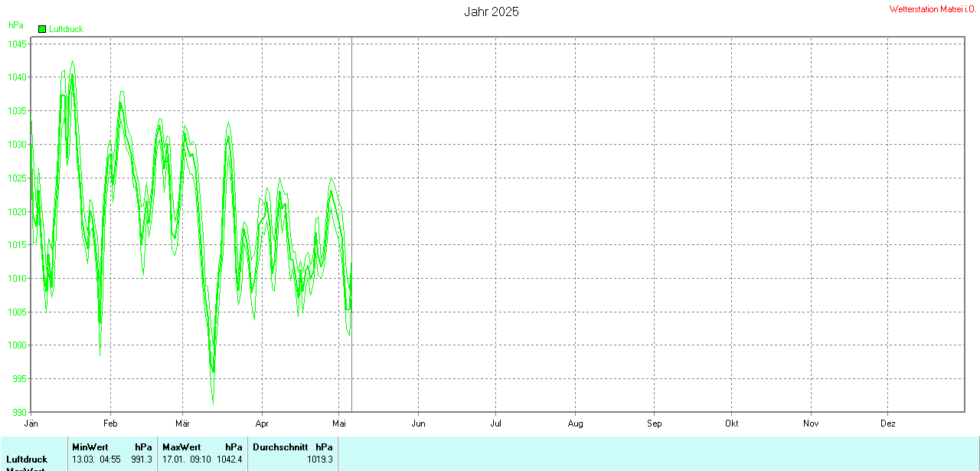Click the Luftdruck legend label

[x=66, y=29]
